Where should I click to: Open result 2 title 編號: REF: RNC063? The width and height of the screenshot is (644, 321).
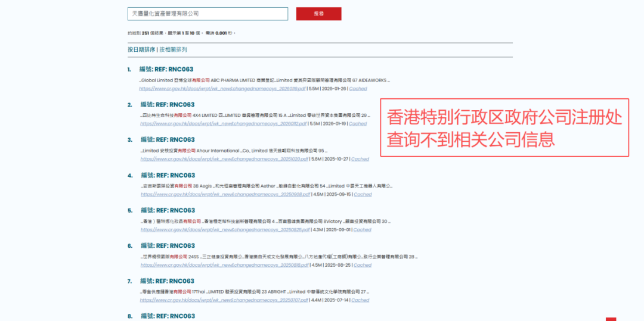[x=167, y=105]
